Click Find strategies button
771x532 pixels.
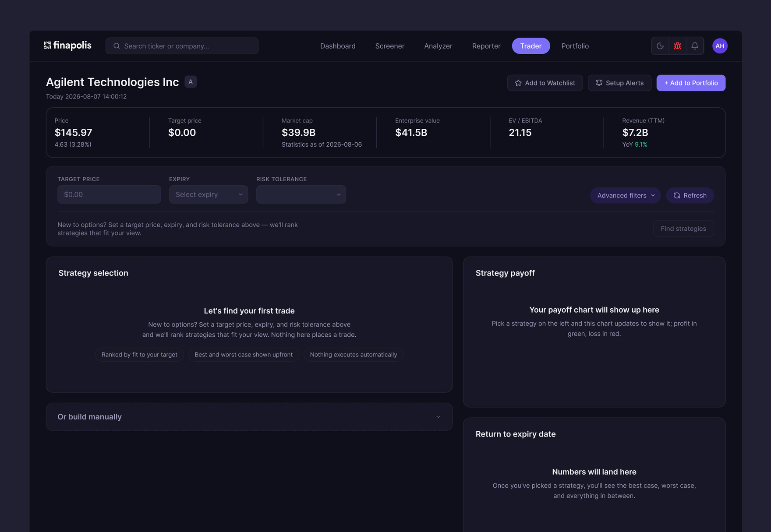pos(683,229)
